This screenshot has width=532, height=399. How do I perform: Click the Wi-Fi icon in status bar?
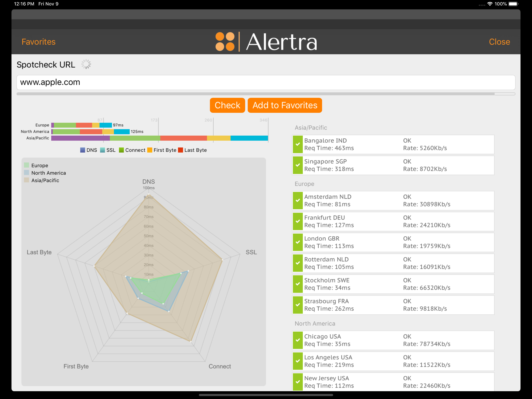point(490,4)
